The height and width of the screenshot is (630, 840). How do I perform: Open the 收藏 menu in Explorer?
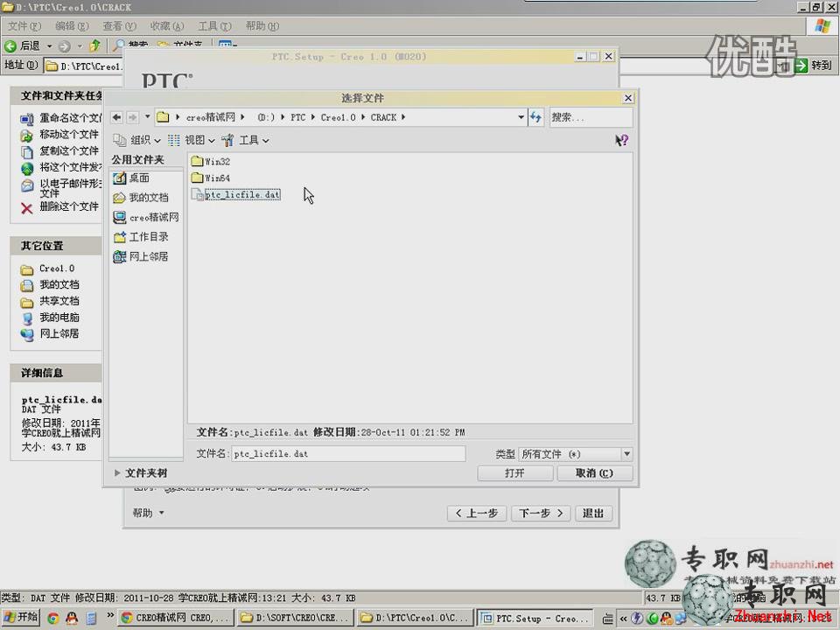coord(166,26)
